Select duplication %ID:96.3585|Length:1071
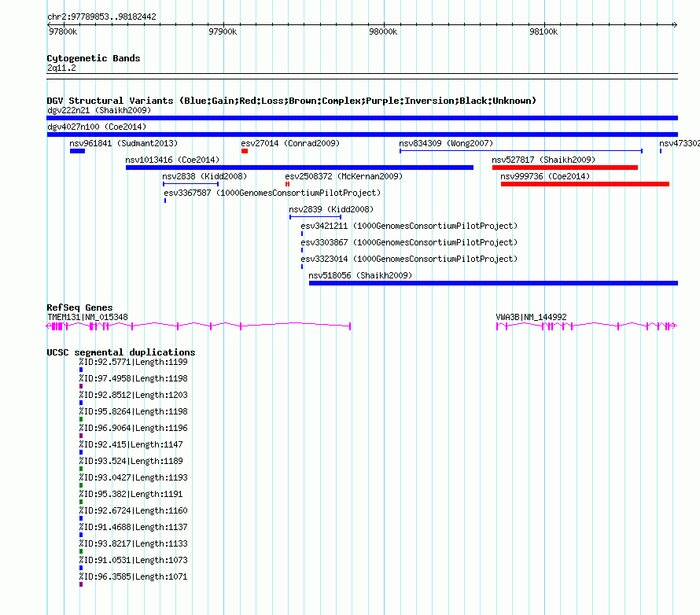Image resolution: width=700 pixels, height=615 pixels. tap(134, 576)
